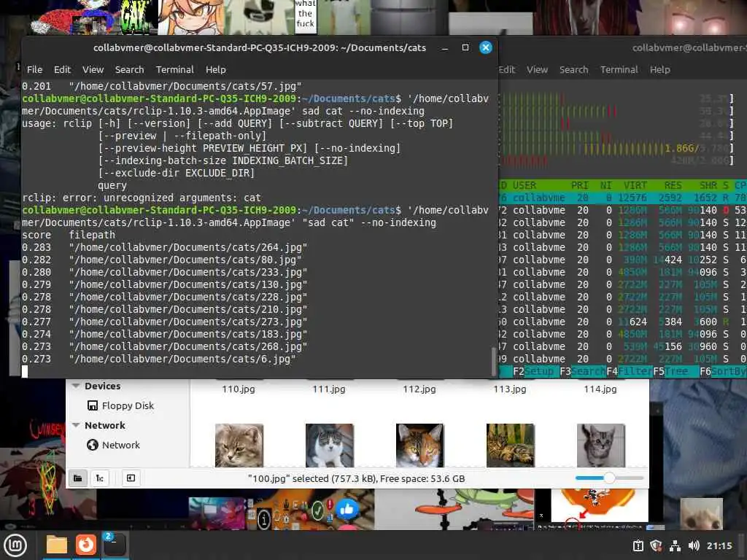The image size is (747, 560).
Task: Open the volume control tray icon
Action: coord(694,546)
